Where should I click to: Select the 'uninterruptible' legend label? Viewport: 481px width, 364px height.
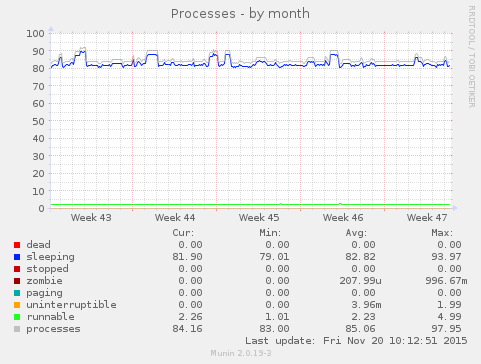click(x=71, y=305)
